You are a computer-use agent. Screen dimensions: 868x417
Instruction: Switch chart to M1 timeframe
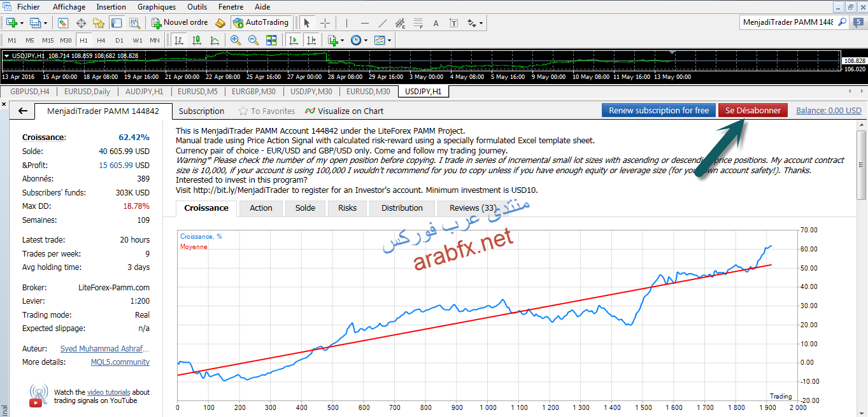pyautogui.click(x=12, y=40)
